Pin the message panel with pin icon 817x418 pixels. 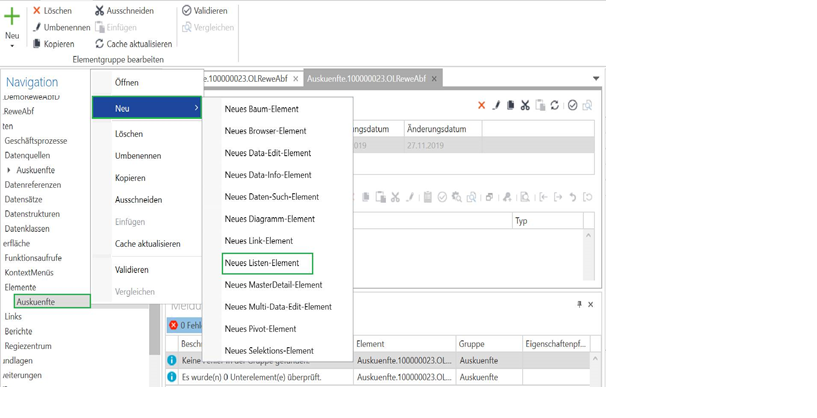(x=579, y=304)
